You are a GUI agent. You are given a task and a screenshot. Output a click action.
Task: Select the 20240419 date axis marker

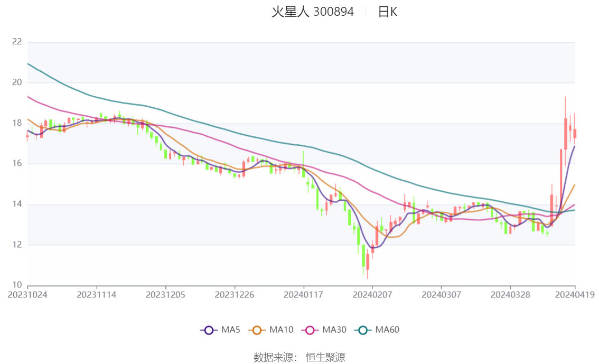point(575,295)
